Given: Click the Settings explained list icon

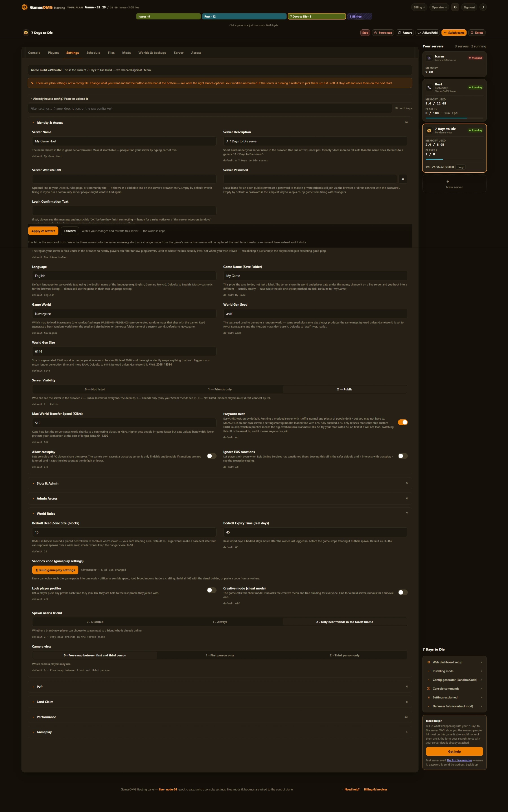Looking at the screenshot, I should 428,697.
